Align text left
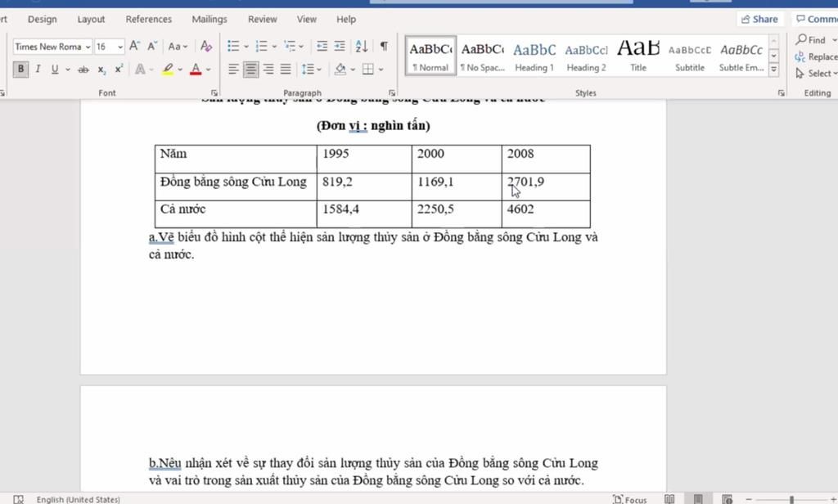This screenshot has height=504, width=838. click(x=233, y=69)
